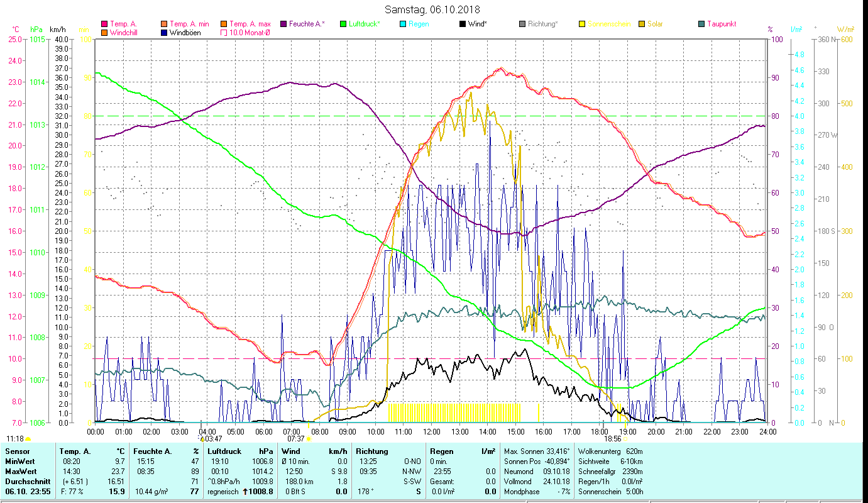Click the orange Windchill legend square
Screen dimensions: 868x503
click(x=104, y=33)
